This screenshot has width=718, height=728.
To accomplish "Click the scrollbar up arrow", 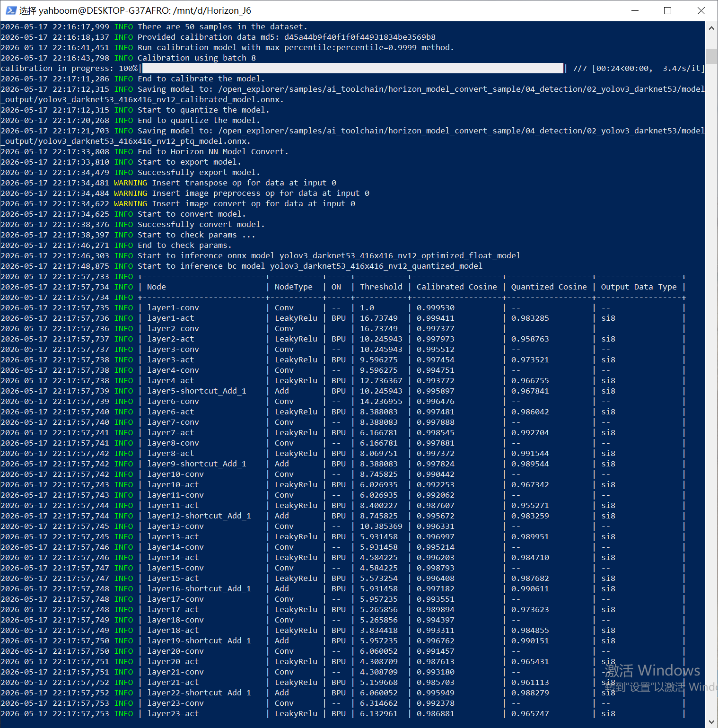I will 711,28.
